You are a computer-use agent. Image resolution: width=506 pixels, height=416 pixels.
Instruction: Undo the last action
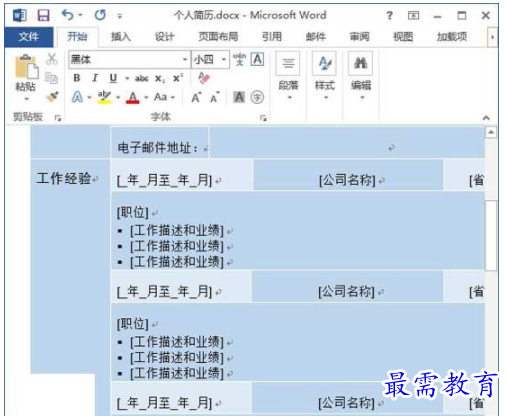(68, 15)
